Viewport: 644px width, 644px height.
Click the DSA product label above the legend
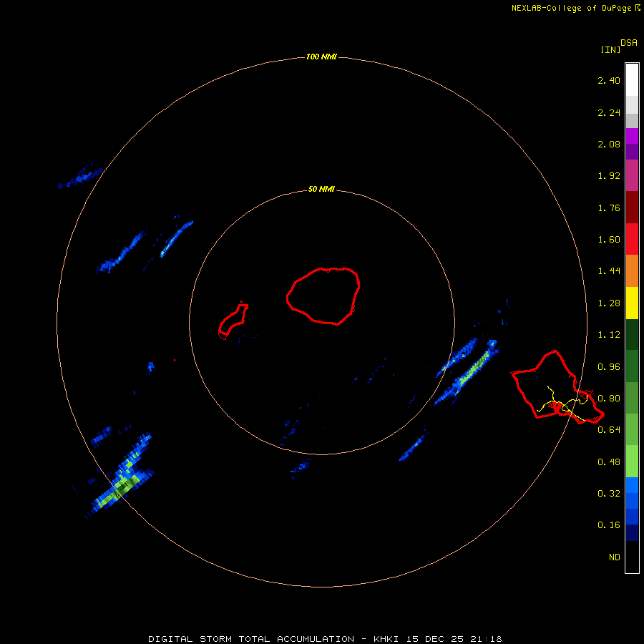point(629,43)
